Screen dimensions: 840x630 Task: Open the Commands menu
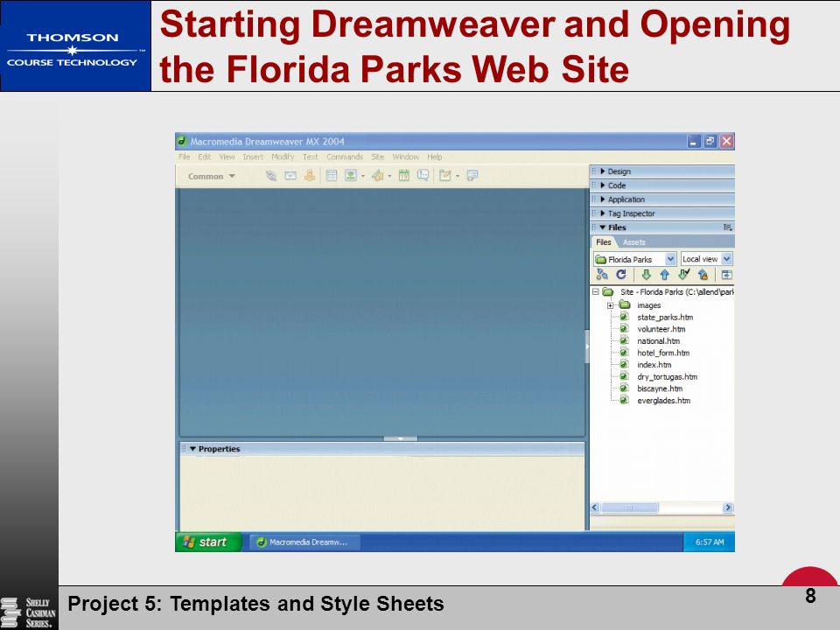click(345, 157)
